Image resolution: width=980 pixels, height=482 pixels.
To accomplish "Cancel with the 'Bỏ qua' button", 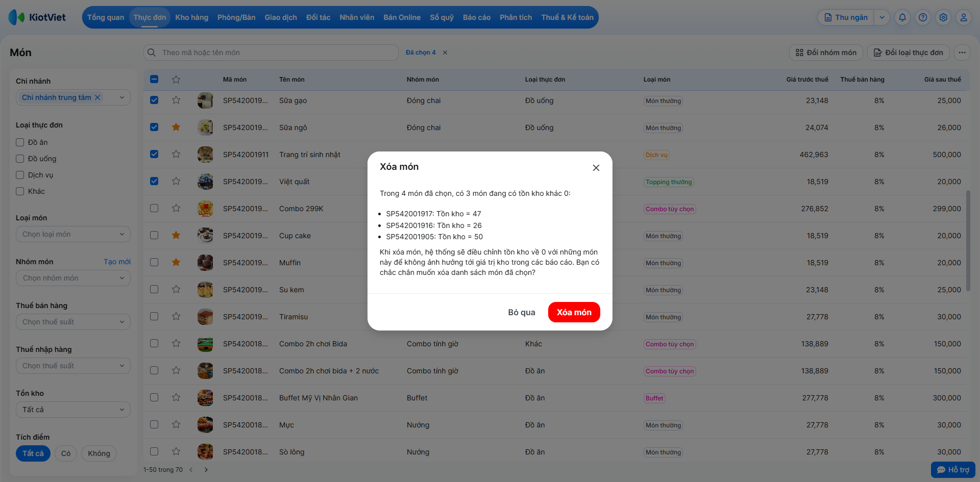I will 522,312.
